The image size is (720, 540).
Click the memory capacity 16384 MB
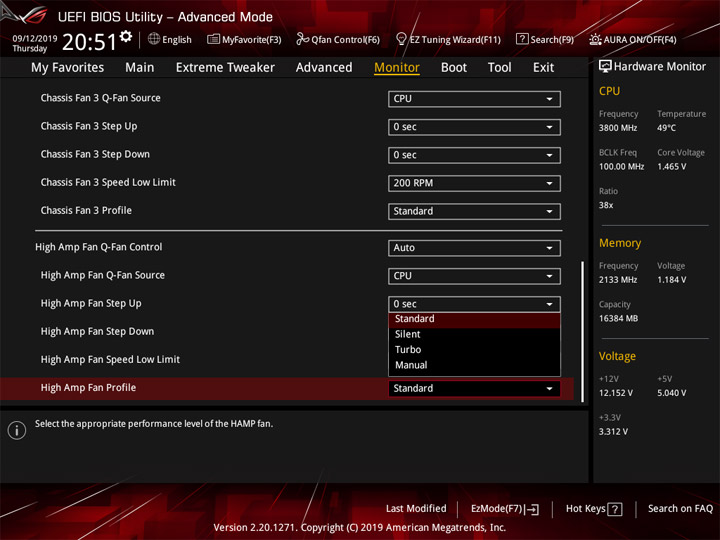coord(618,319)
